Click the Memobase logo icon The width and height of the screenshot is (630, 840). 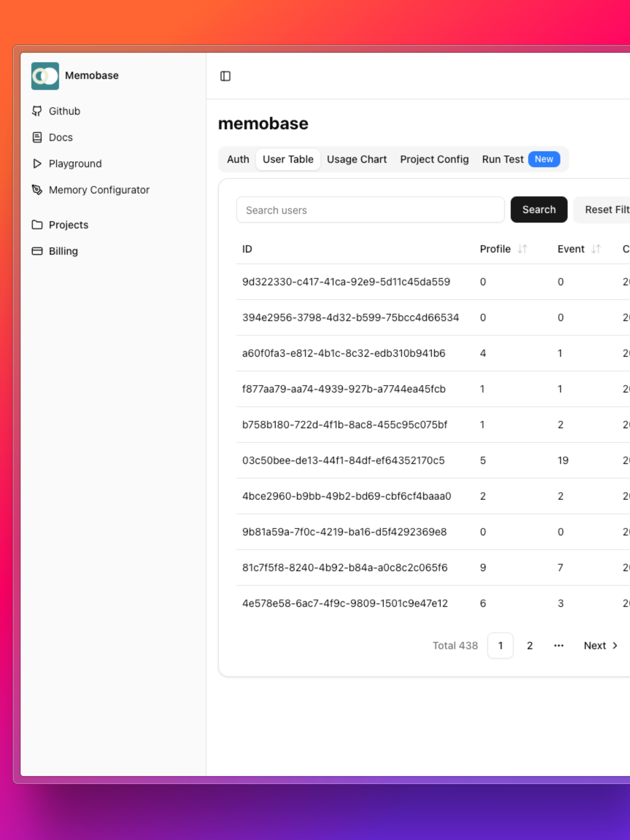[x=45, y=76]
